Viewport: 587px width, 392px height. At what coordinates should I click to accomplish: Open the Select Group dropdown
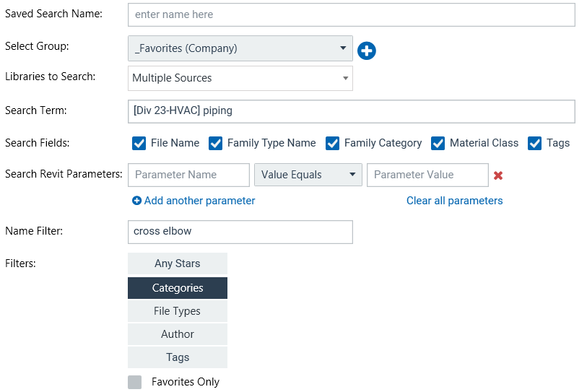click(240, 49)
